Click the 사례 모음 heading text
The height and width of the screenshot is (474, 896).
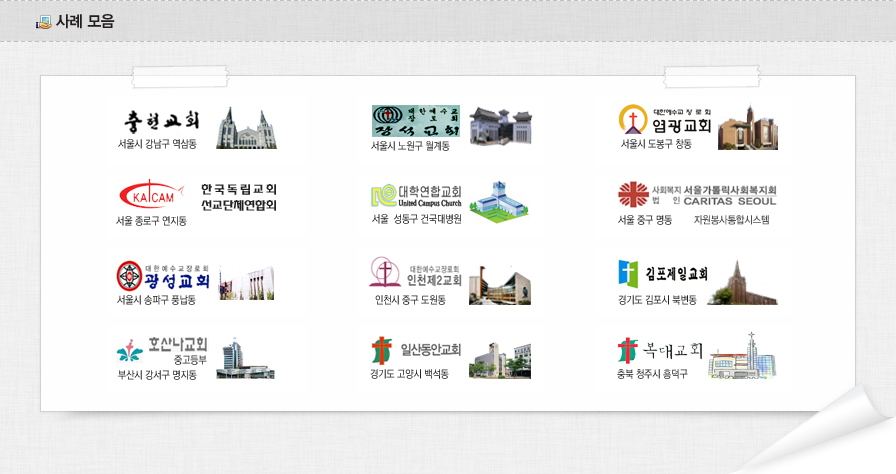[85, 22]
